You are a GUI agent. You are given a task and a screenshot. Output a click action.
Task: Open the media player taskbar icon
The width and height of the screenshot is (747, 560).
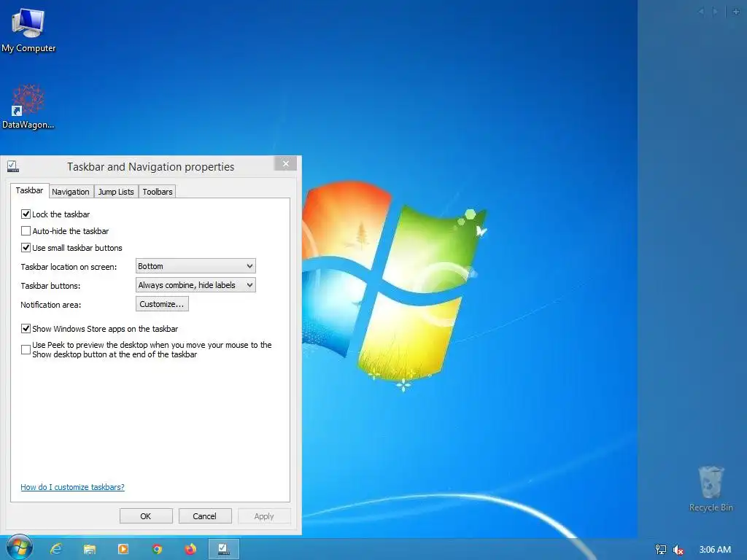coord(123,550)
